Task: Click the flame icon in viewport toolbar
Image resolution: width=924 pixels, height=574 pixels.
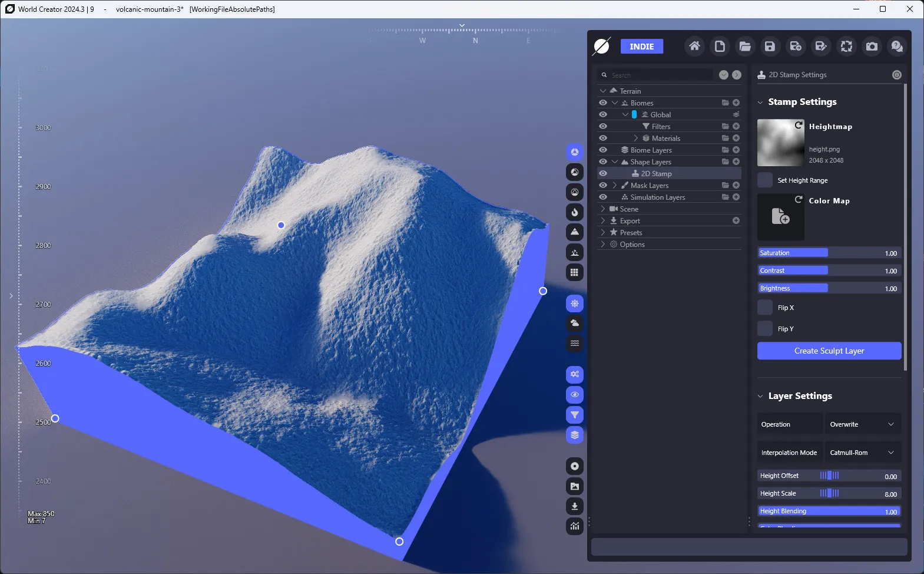Action: pos(575,212)
